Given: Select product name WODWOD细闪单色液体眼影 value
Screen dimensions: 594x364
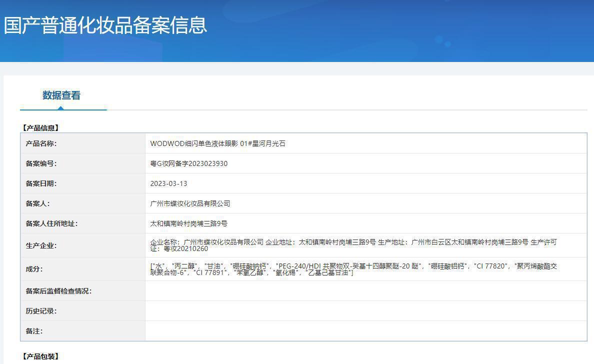Looking at the screenshot, I should (x=218, y=143).
